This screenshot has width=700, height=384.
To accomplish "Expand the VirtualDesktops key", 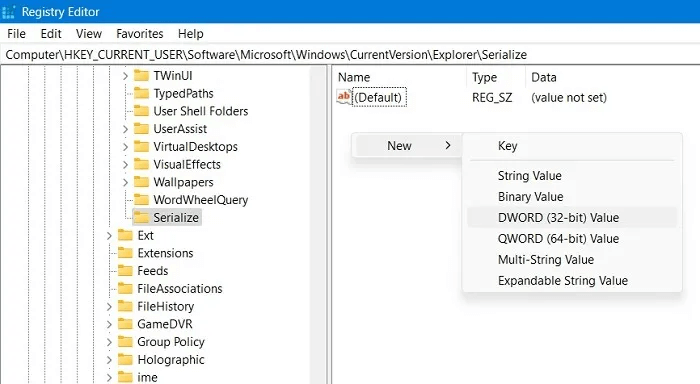I will click(125, 147).
